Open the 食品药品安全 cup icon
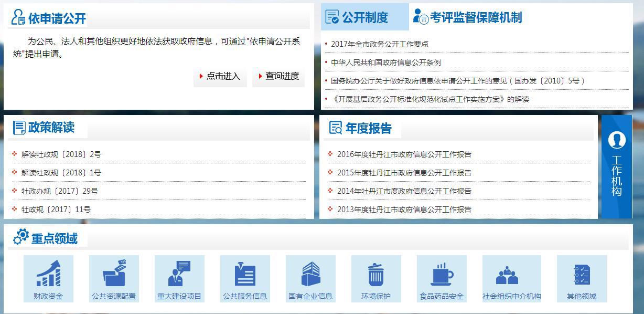 (x=442, y=274)
